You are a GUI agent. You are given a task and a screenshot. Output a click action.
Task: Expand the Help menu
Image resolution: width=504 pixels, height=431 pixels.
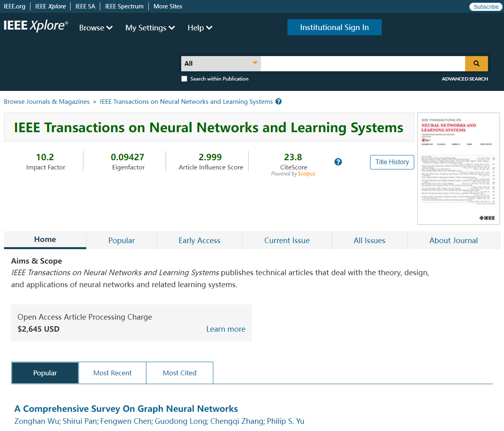[x=200, y=28]
